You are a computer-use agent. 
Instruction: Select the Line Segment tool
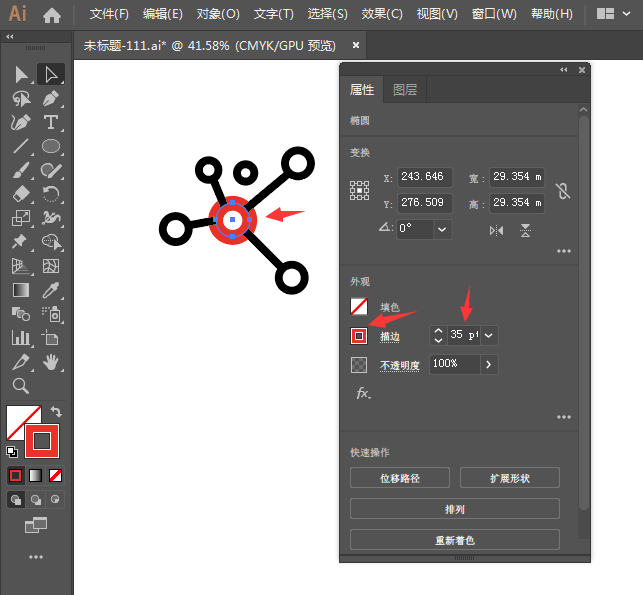[x=21, y=146]
